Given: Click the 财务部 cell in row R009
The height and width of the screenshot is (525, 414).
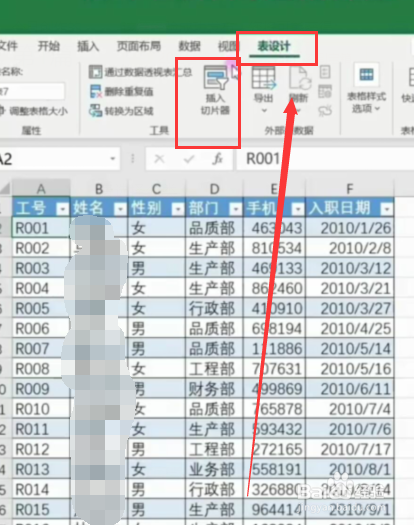Looking at the screenshot, I should [x=214, y=389].
